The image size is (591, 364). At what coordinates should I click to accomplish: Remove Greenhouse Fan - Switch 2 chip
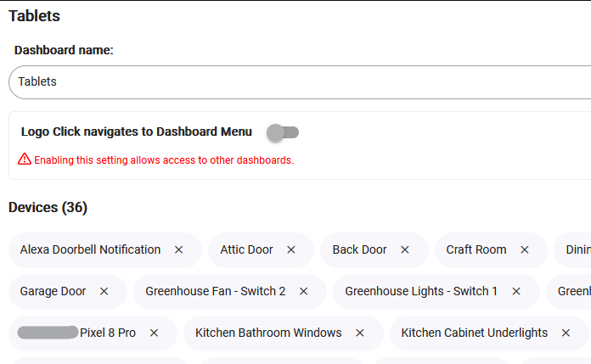coord(304,292)
